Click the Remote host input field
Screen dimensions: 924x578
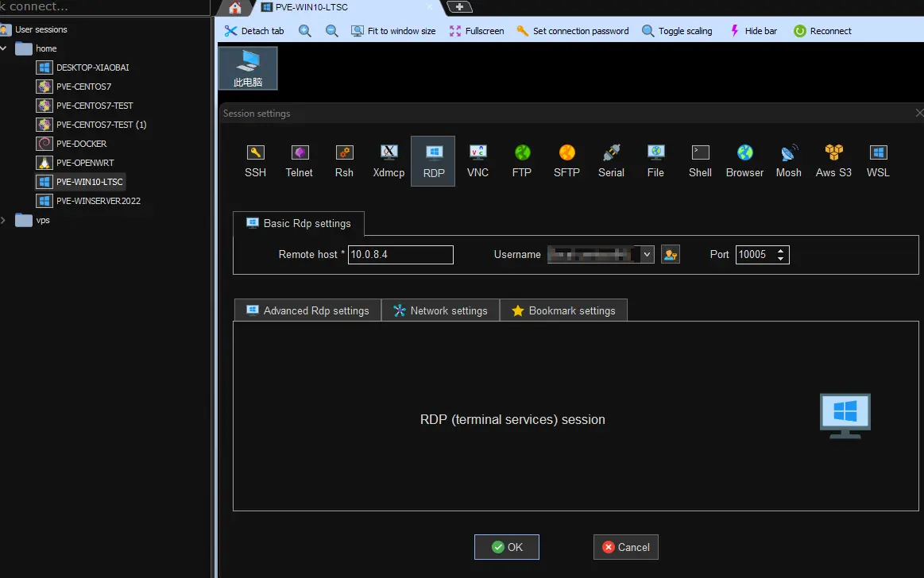pos(400,255)
